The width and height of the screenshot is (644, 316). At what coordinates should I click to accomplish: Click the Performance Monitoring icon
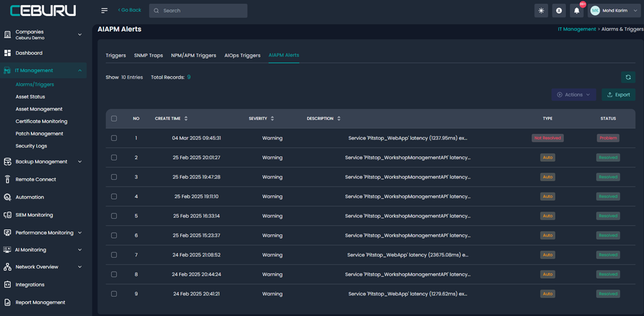[x=7, y=233]
